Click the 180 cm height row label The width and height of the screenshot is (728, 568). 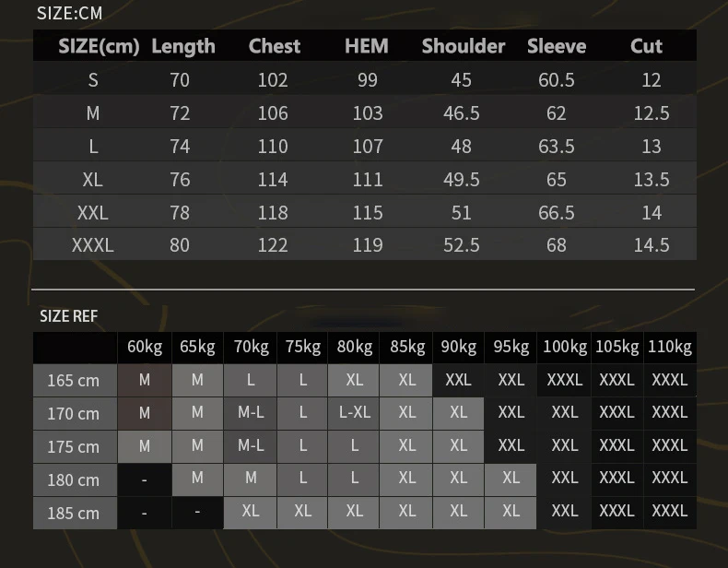tap(74, 479)
